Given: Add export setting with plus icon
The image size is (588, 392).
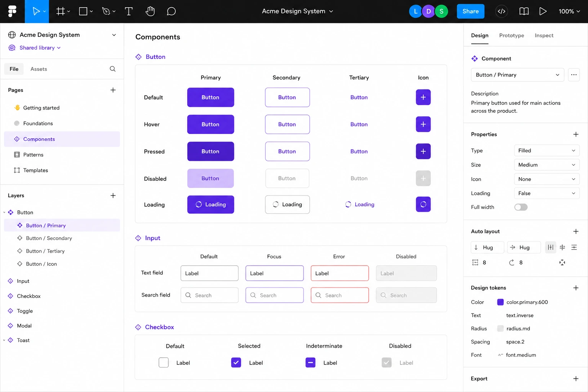Looking at the screenshot, I should coord(576,379).
